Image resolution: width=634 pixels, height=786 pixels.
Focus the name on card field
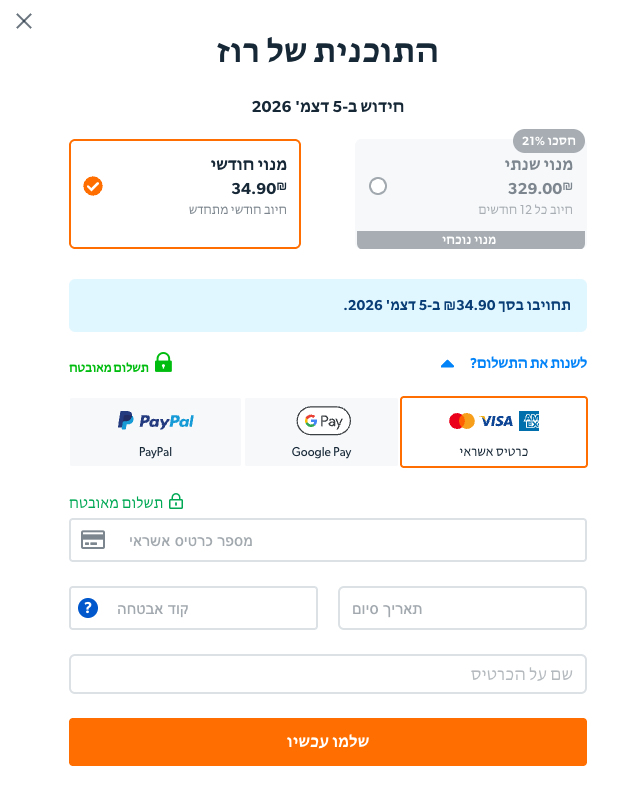tap(328, 674)
